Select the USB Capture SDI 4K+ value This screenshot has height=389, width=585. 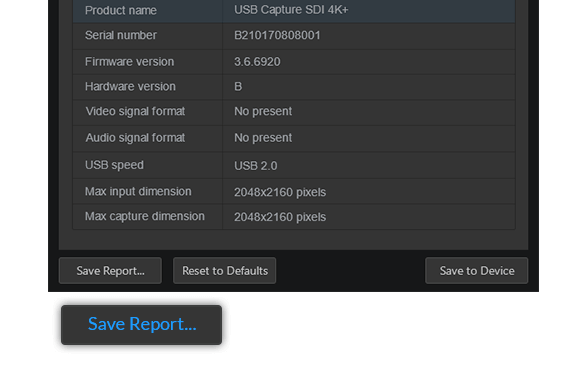coord(291,10)
